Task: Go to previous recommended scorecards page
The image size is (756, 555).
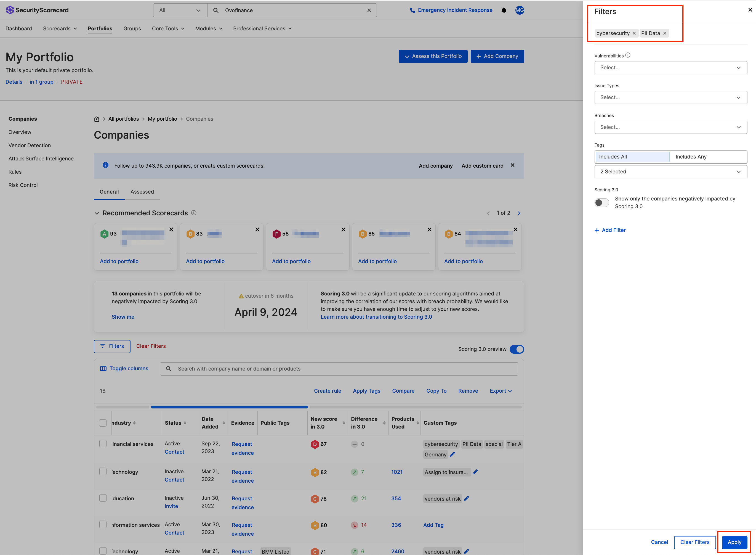Action: coord(488,213)
